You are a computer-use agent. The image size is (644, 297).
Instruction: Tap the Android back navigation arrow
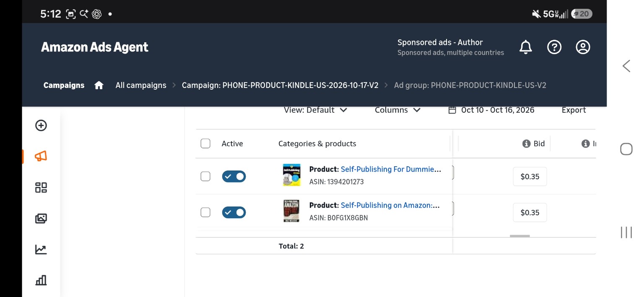tap(626, 66)
